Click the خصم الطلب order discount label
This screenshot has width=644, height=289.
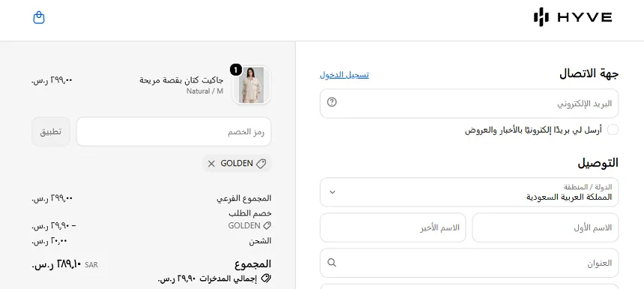point(250,213)
